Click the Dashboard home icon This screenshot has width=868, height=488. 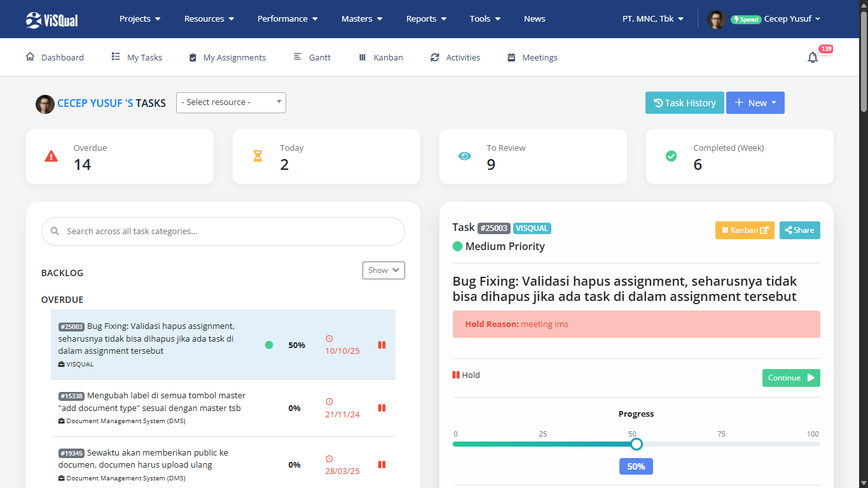(30, 57)
